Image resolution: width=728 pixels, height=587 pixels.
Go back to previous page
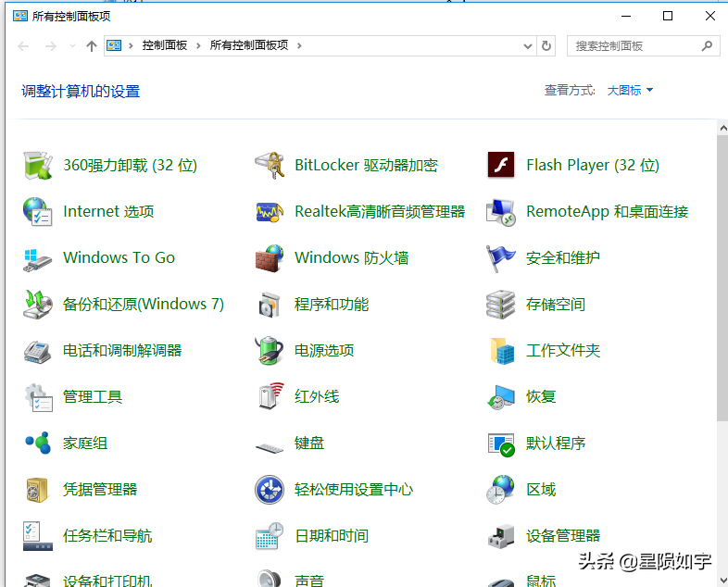[23, 46]
